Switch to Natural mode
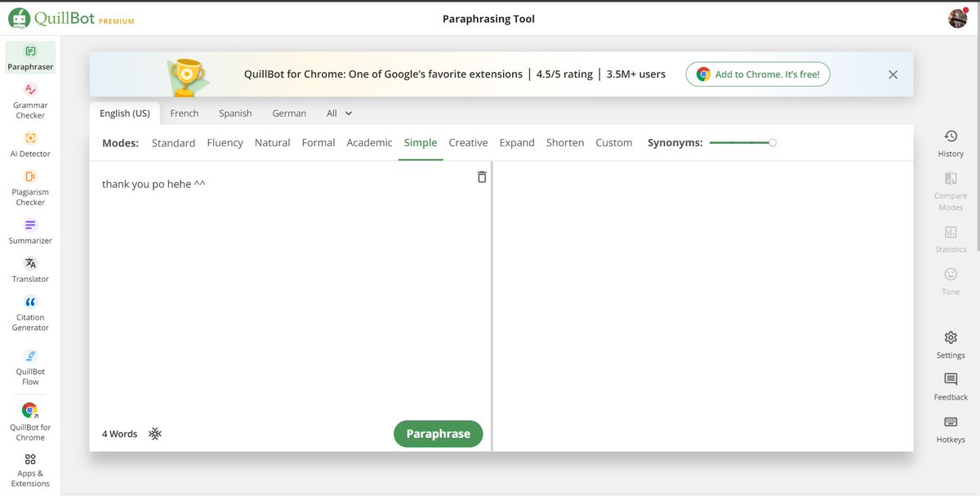 coord(273,142)
